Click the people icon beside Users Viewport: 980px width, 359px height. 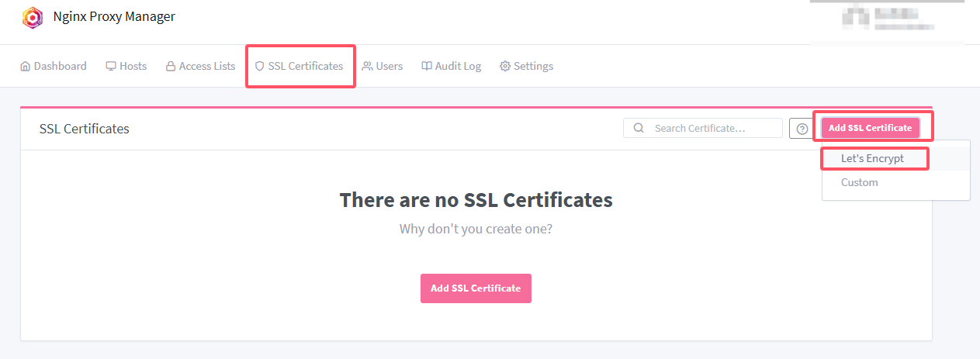(x=367, y=67)
